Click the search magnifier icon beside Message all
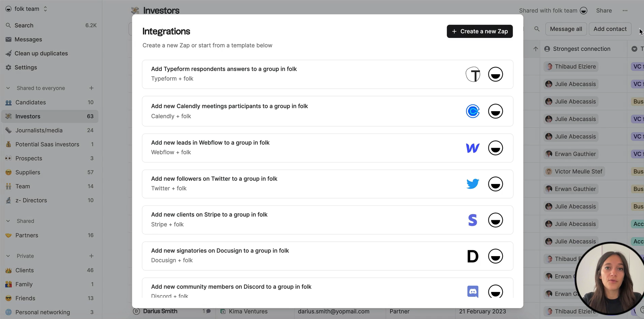The image size is (644, 319). [x=537, y=29]
